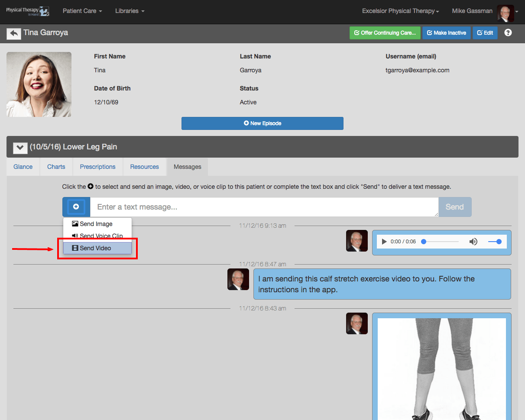Viewport: 525px width, 420px height.
Task: Expand the Libraries dropdown menu
Action: tap(130, 11)
